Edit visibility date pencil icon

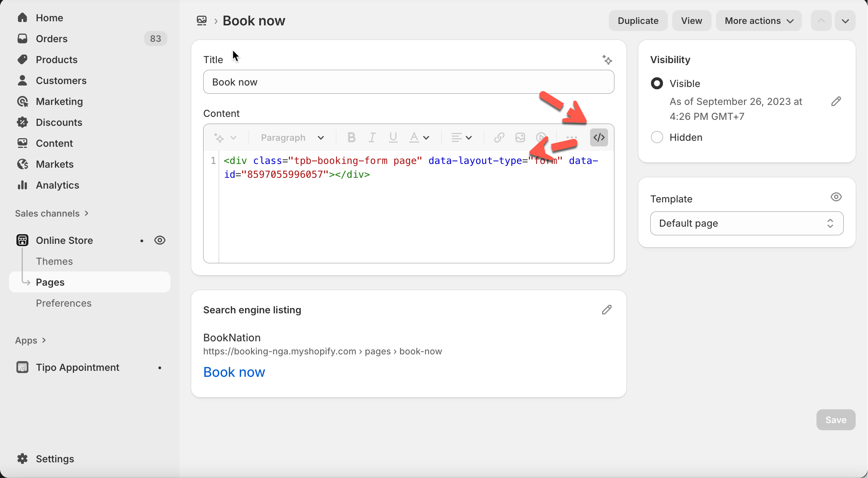(x=836, y=101)
